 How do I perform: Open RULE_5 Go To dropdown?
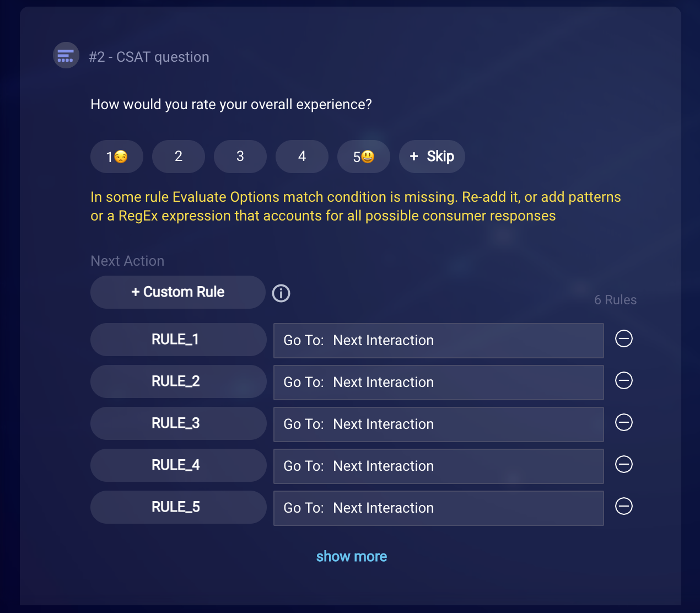click(439, 508)
